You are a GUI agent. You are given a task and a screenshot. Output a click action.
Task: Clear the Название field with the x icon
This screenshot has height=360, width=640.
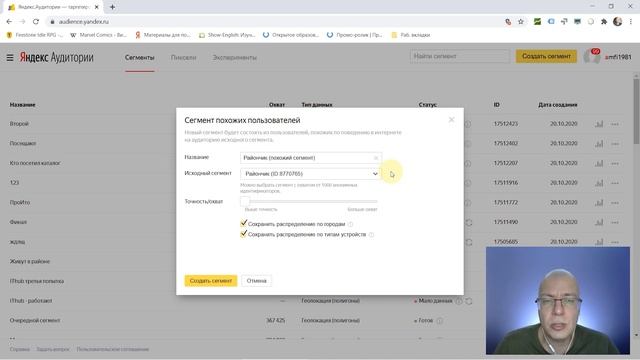pyautogui.click(x=376, y=158)
